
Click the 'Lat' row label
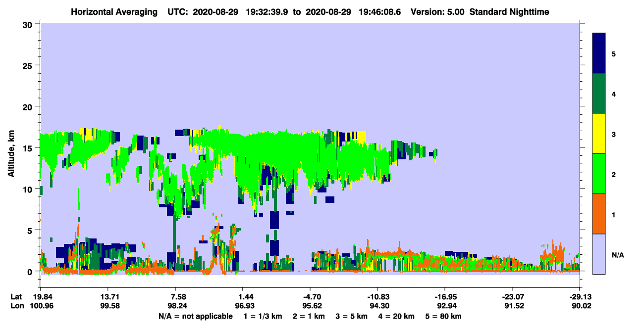click(16, 296)
